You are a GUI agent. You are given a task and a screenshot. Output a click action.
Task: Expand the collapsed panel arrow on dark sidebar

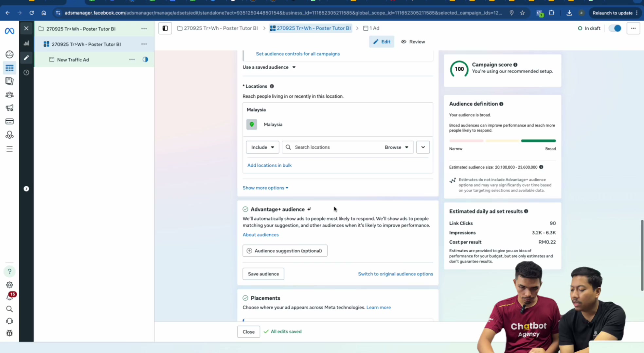click(x=27, y=189)
